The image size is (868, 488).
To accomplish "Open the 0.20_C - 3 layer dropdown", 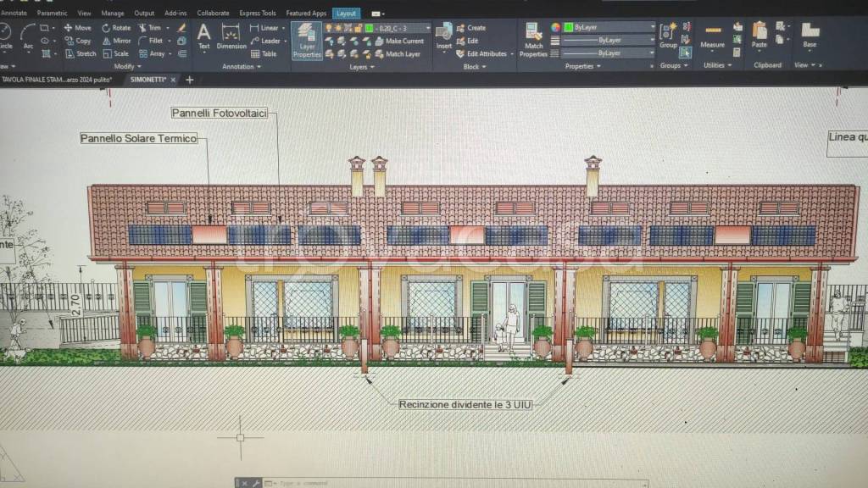I will pos(426,28).
